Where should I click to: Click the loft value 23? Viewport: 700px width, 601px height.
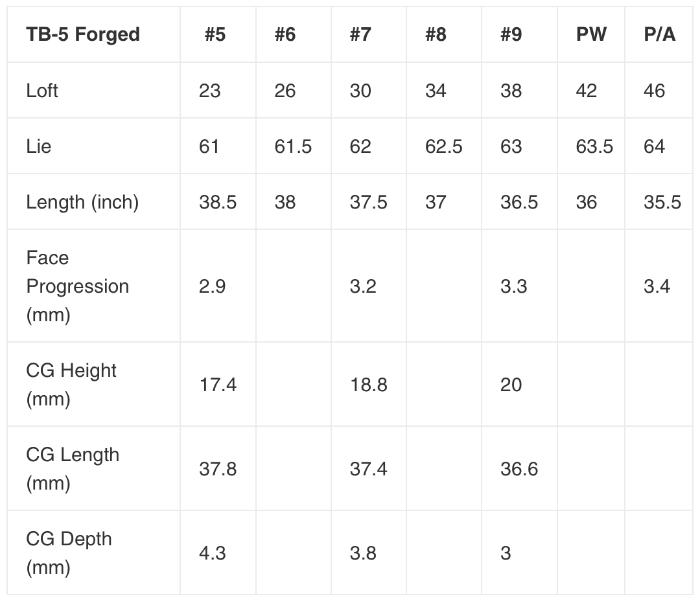(210, 91)
